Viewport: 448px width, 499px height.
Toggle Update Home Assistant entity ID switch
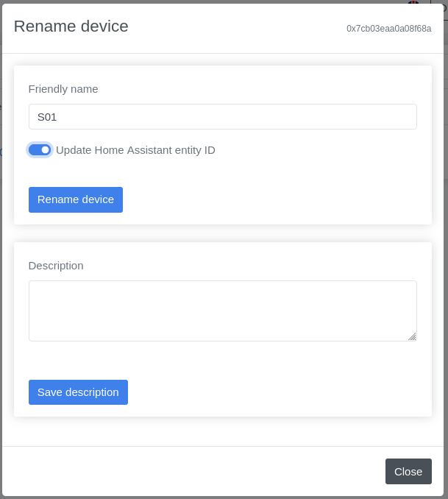point(40,150)
